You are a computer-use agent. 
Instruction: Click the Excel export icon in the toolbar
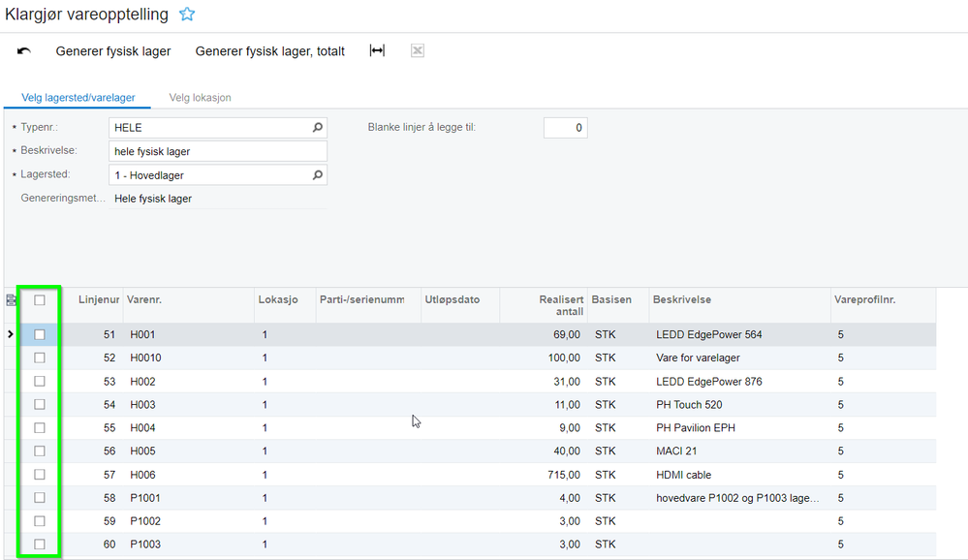pyautogui.click(x=418, y=50)
